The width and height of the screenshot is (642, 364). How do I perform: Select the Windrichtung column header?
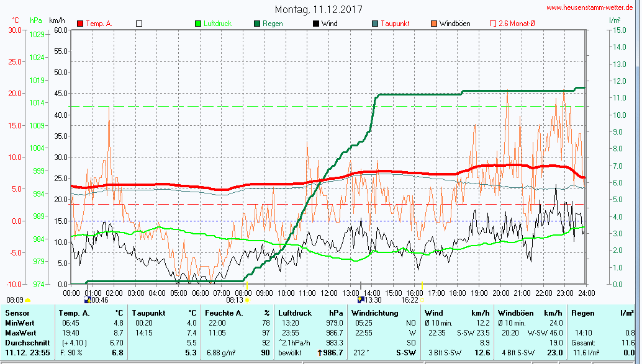[374, 313]
